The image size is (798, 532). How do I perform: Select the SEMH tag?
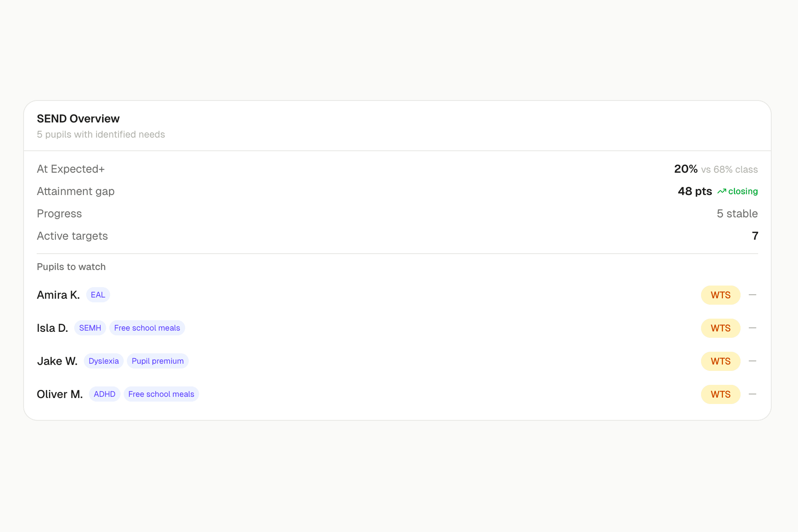pyautogui.click(x=90, y=328)
